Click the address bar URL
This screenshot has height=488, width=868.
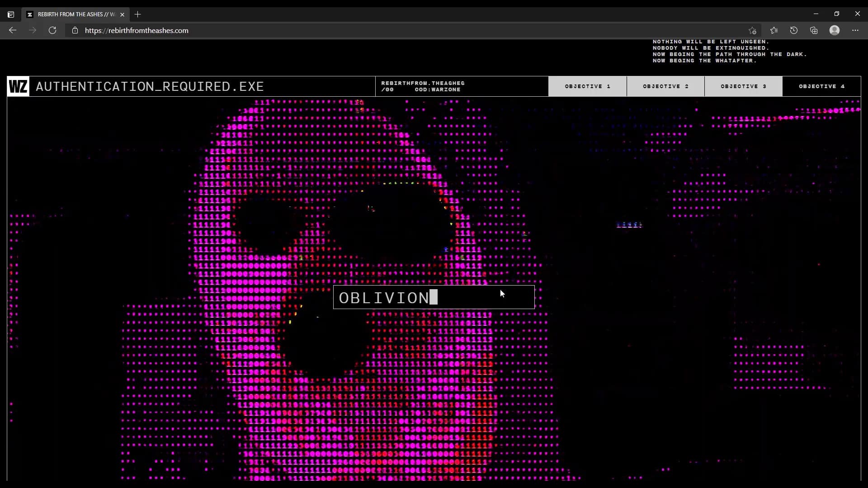coord(137,30)
